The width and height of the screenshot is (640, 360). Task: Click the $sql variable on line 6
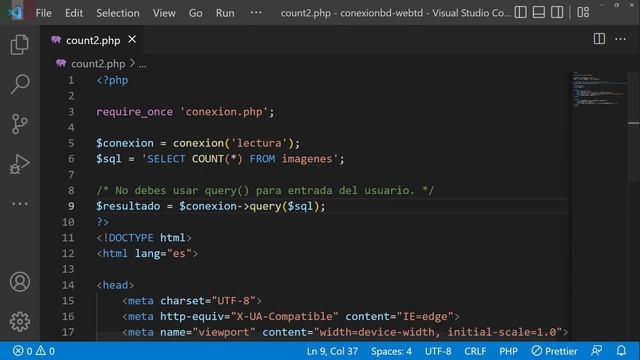pos(109,159)
